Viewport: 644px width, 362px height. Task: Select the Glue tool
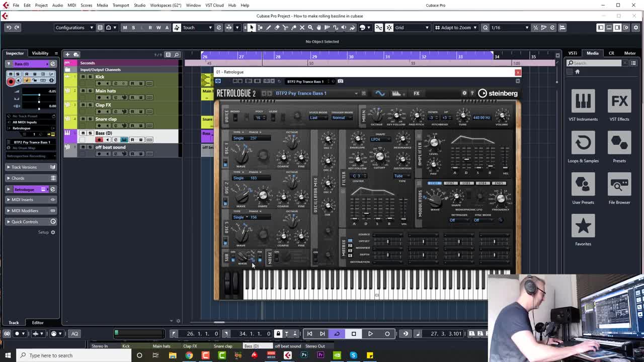[x=293, y=28]
